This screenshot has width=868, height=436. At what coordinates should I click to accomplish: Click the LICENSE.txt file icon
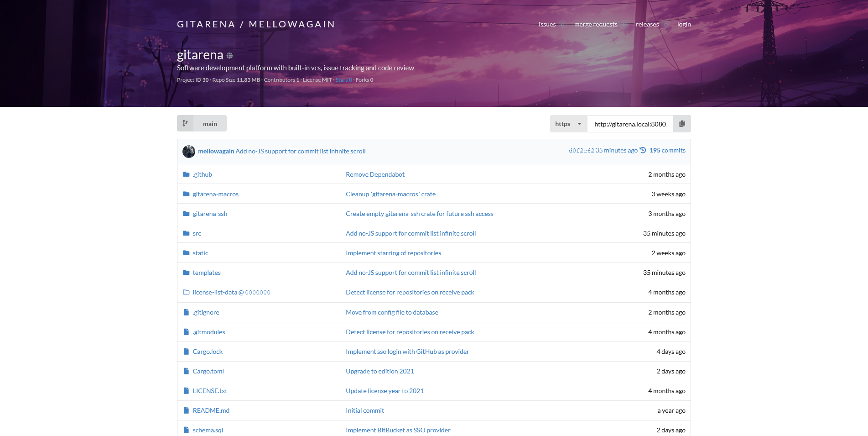(x=186, y=391)
